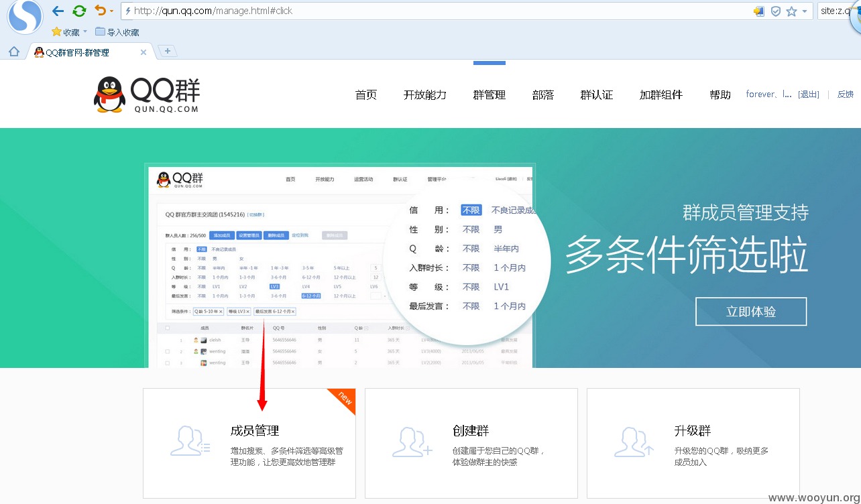Screen dimensions: 861x504
Task: Open the address bar history dropdown arrow
Action: (805, 11)
